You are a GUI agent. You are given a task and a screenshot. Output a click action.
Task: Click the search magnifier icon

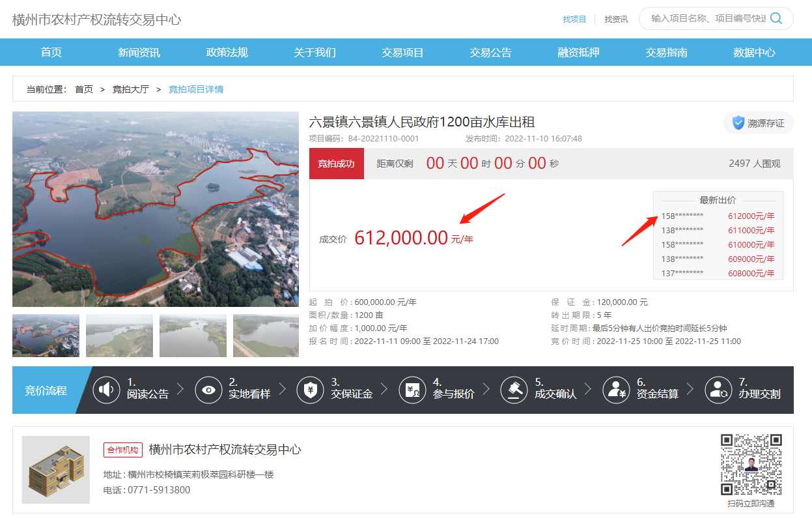(x=776, y=18)
